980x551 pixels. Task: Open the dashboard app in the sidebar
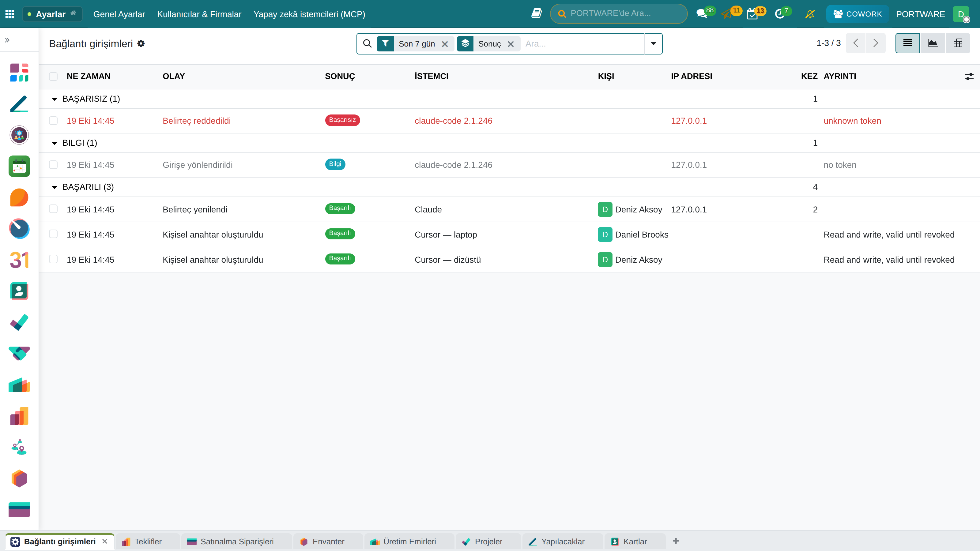click(19, 73)
